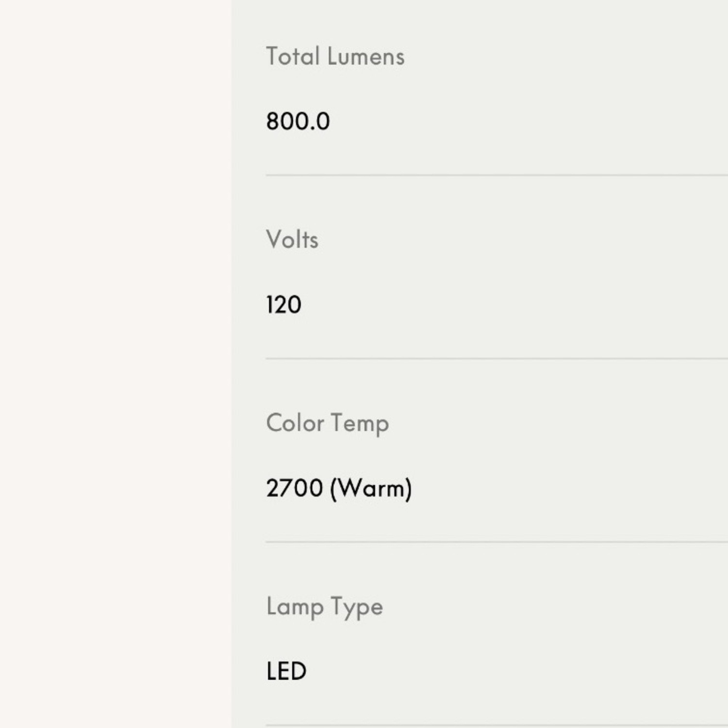Click the word Temp in Color Temp
728x728 pixels.
(360, 425)
